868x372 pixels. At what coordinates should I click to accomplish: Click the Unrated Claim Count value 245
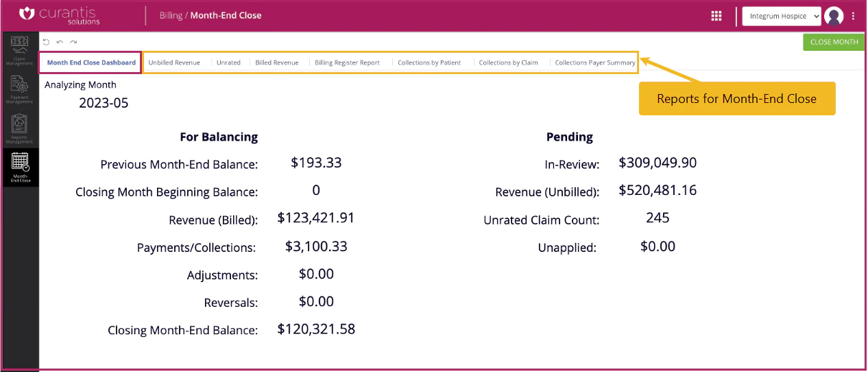[658, 218]
